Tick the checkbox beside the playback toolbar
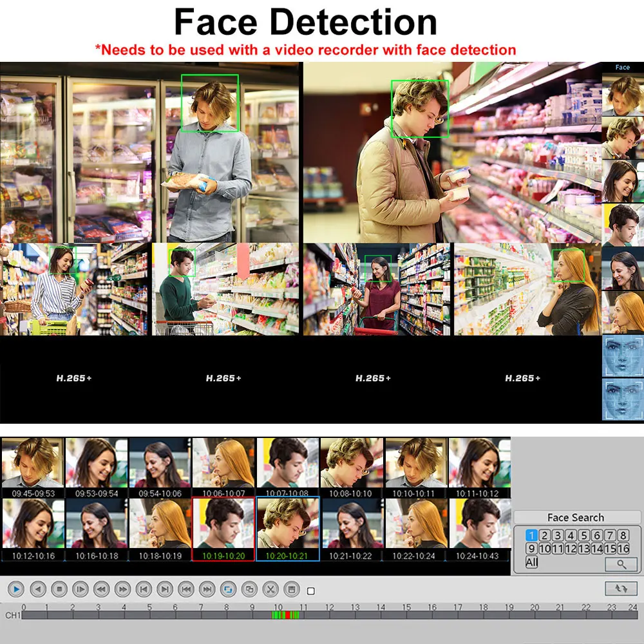This screenshot has height=644, width=644. coord(311,591)
